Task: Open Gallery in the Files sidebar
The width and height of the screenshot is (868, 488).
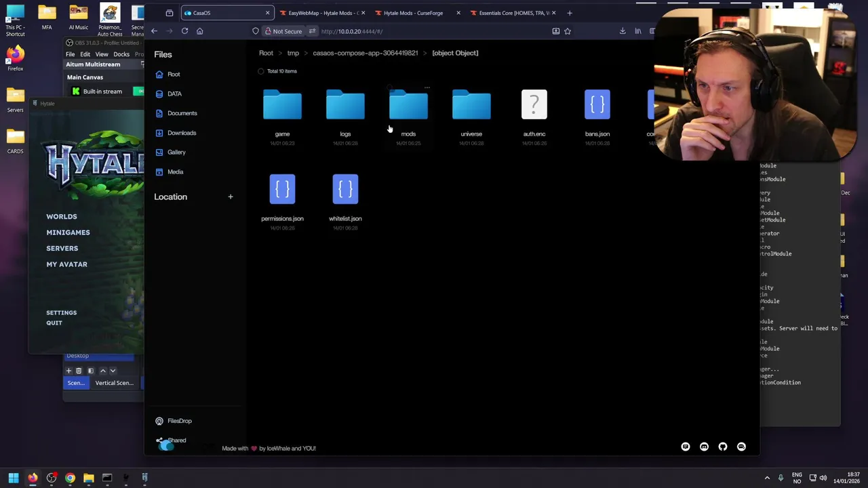Action: 171,152
